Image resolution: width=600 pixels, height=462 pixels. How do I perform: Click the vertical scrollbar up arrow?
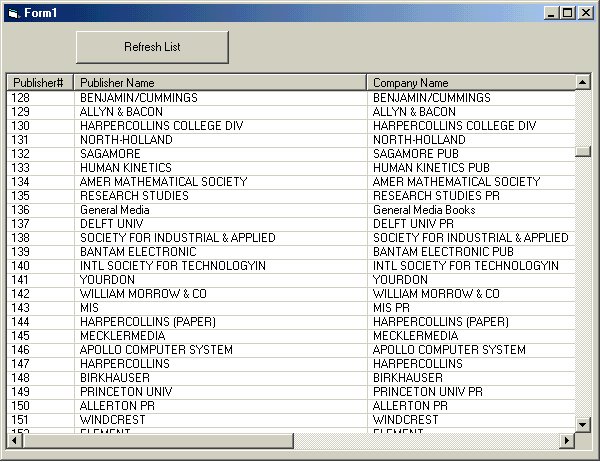[x=583, y=82]
